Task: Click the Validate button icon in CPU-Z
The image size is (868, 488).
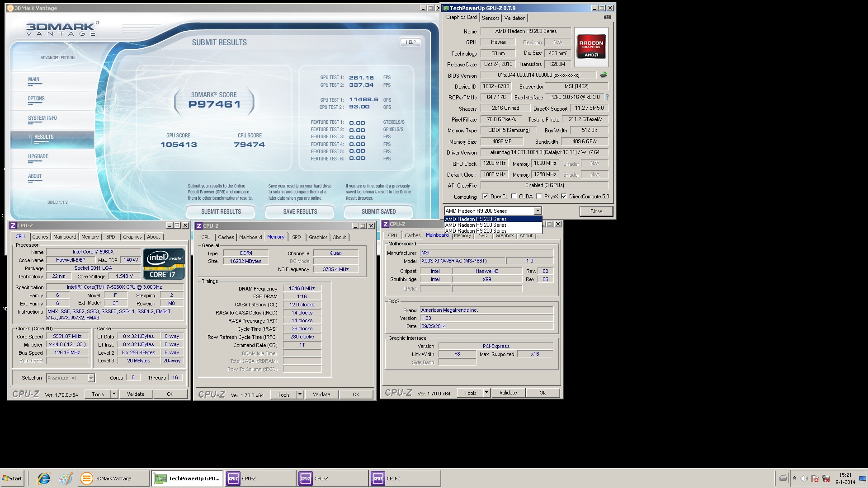Action: 137,394
